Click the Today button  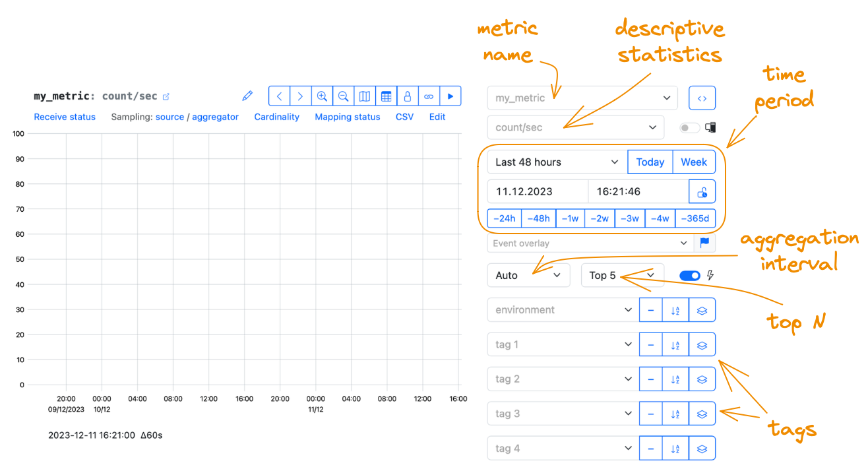(650, 162)
